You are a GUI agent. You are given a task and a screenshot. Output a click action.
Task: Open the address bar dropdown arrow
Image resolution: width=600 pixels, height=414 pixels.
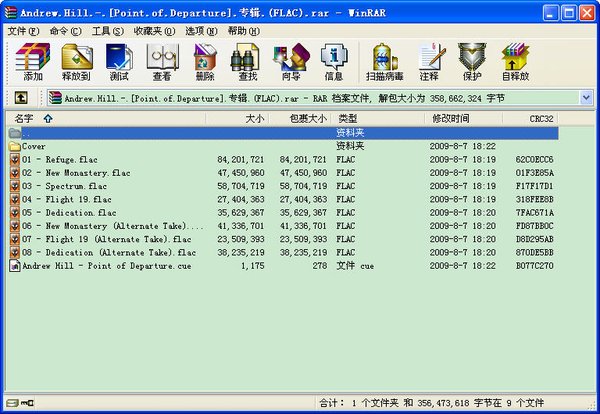(x=586, y=98)
